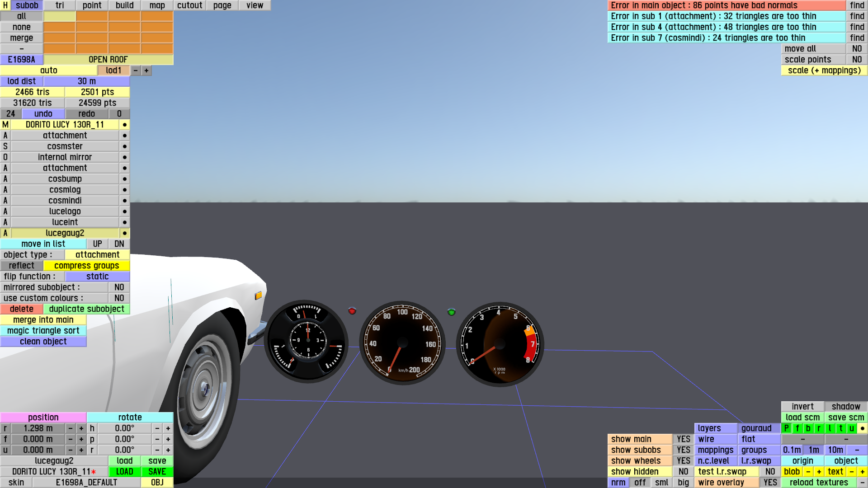
Task: Toggle visibility dot for internal mirror
Action: (x=124, y=157)
